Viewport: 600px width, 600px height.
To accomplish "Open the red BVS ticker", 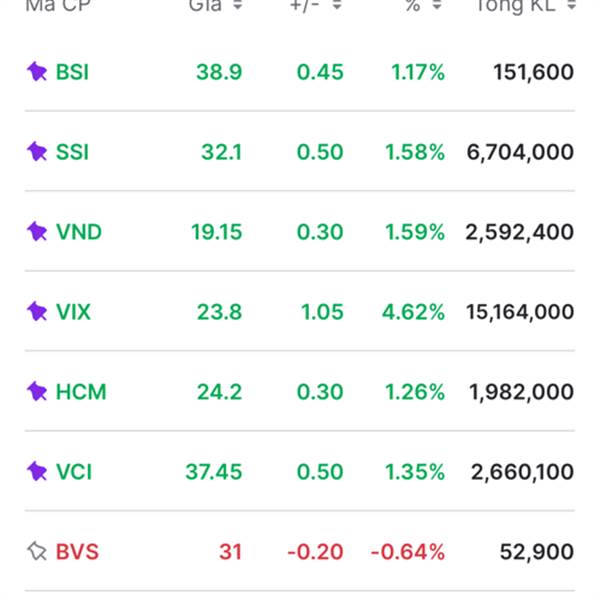I will point(77,551).
